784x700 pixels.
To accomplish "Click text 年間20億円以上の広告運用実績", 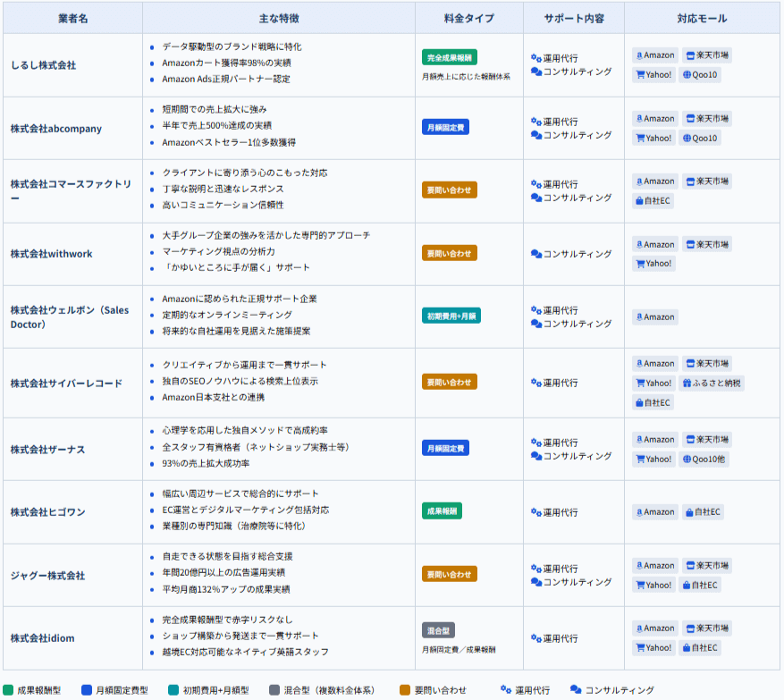I will [x=223, y=572].
